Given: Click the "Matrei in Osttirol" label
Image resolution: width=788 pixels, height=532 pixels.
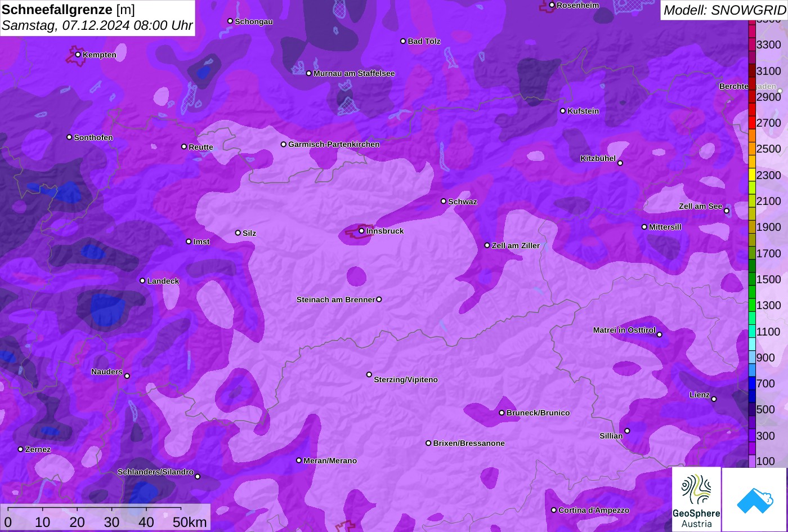Looking at the screenshot, I should pos(624,330).
